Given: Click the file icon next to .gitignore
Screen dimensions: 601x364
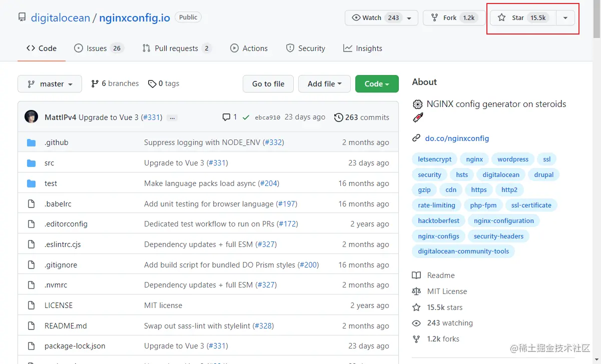Looking at the screenshot, I should coord(31,265).
